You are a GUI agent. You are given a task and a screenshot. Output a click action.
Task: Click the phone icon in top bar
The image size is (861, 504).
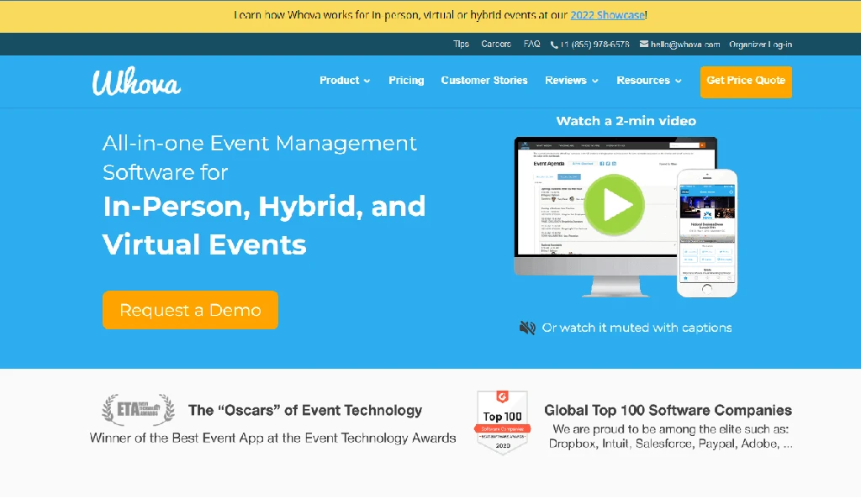pos(554,45)
